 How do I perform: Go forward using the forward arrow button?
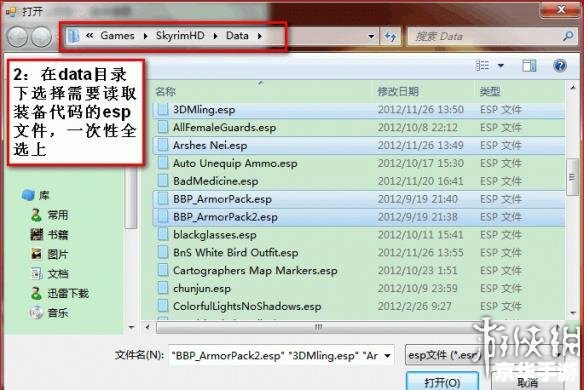pyautogui.click(x=41, y=37)
